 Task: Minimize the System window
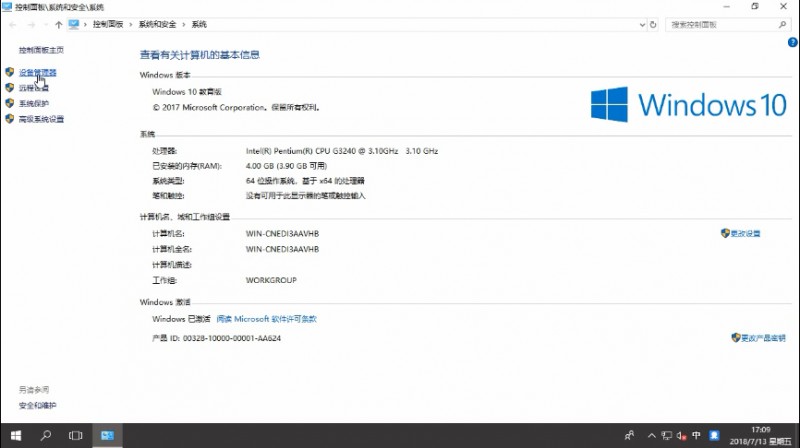coord(727,7)
